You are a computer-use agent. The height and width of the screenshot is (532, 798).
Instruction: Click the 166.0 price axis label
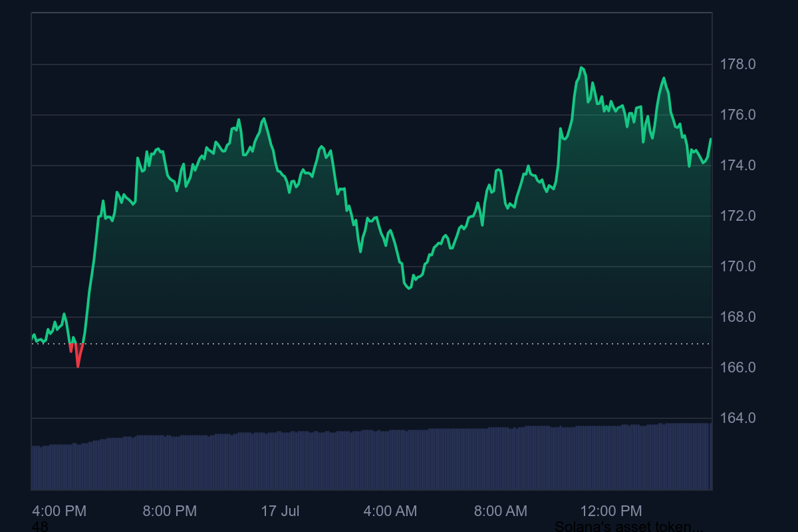pos(738,368)
